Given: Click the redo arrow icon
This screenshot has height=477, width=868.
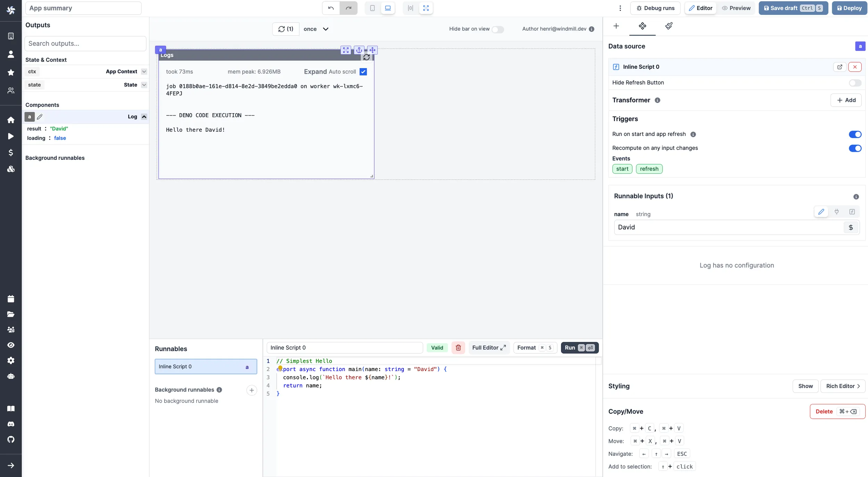Looking at the screenshot, I should pyautogui.click(x=348, y=8).
